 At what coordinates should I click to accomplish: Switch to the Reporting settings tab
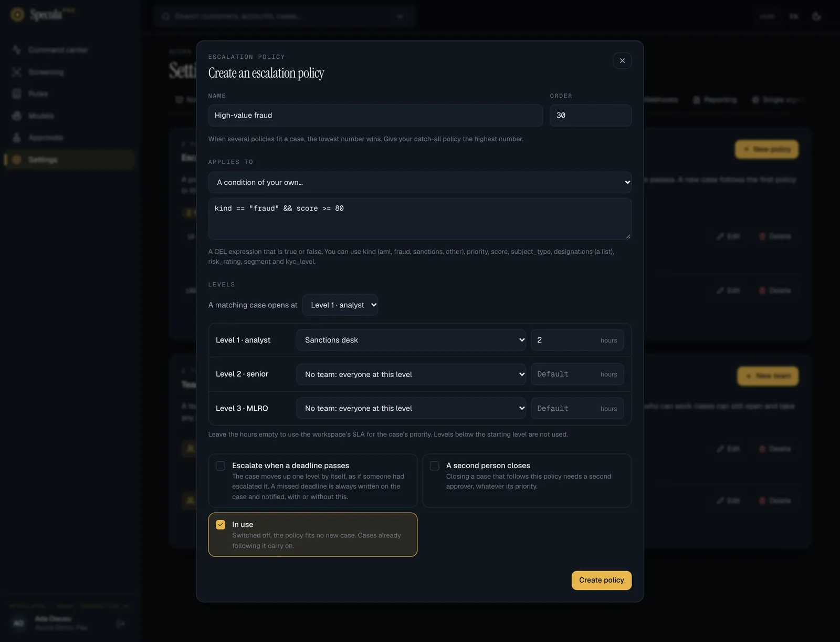pyautogui.click(x=715, y=100)
